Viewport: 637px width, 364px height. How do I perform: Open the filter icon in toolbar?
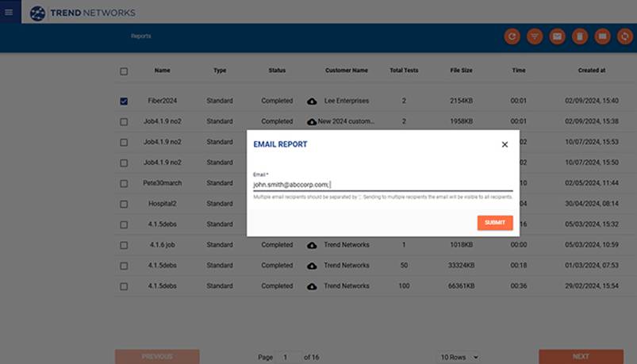535,36
